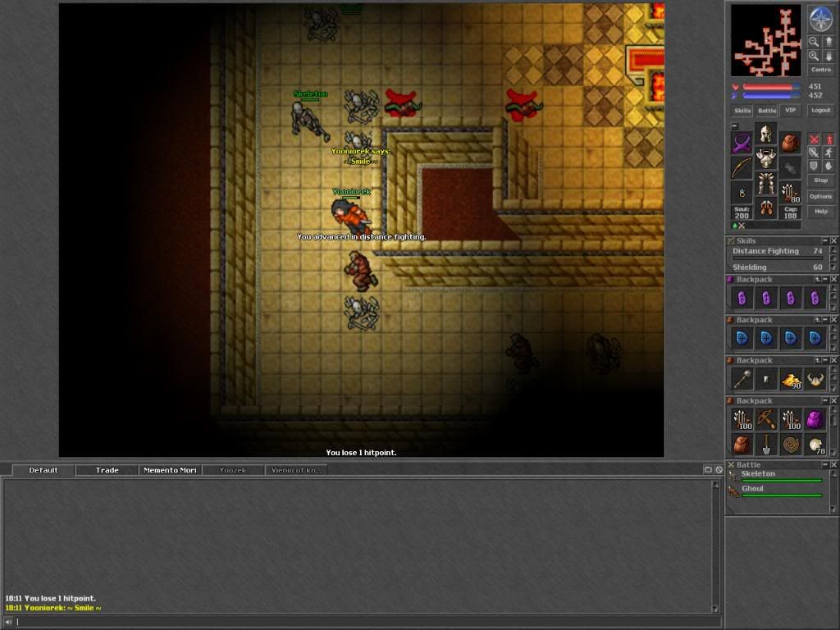The height and width of the screenshot is (630, 840).
Task: Click the horned helmet in backpack
Action: [815, 379]
